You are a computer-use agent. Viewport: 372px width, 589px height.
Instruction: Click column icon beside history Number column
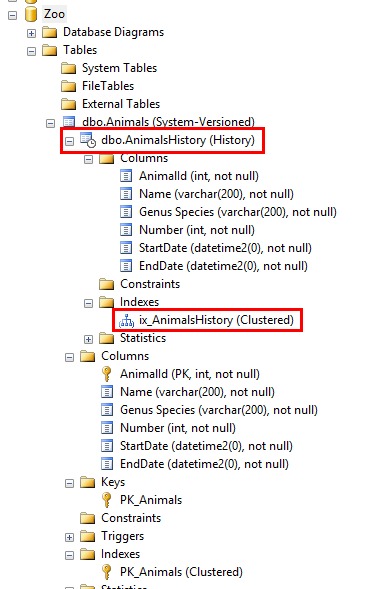coord(126,230)
